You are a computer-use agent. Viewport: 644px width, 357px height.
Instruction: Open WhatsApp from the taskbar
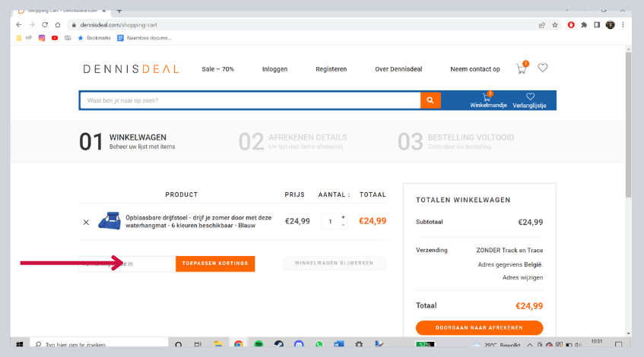(x=319, y=344)
